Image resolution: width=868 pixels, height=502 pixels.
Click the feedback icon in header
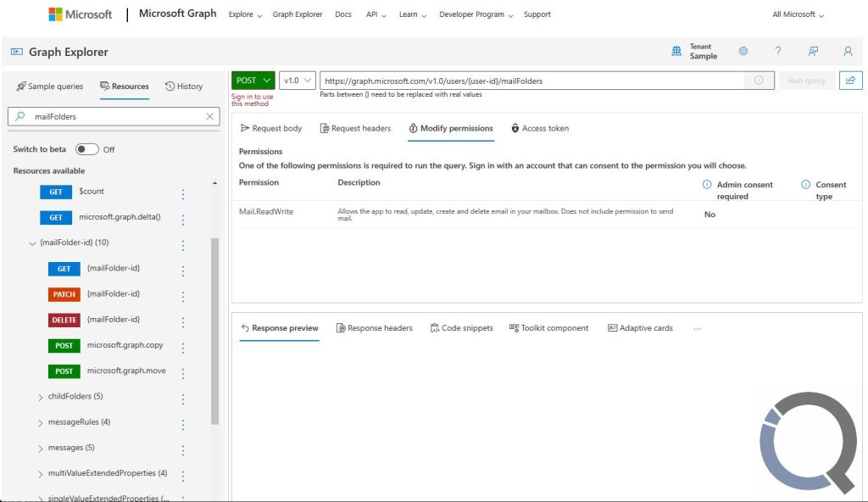(813, 51)
